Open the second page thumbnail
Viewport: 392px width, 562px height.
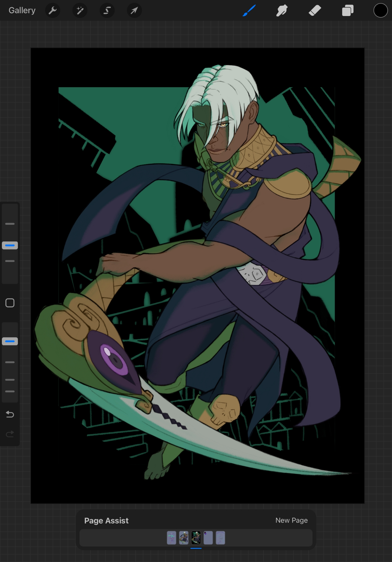[x=184, y=538]
